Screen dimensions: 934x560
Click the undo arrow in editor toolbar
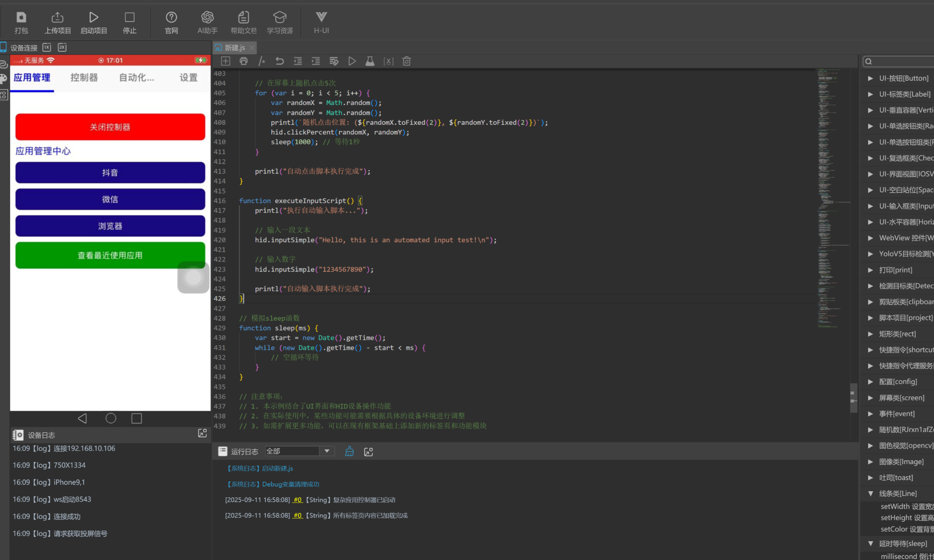(x=279, y=61)
